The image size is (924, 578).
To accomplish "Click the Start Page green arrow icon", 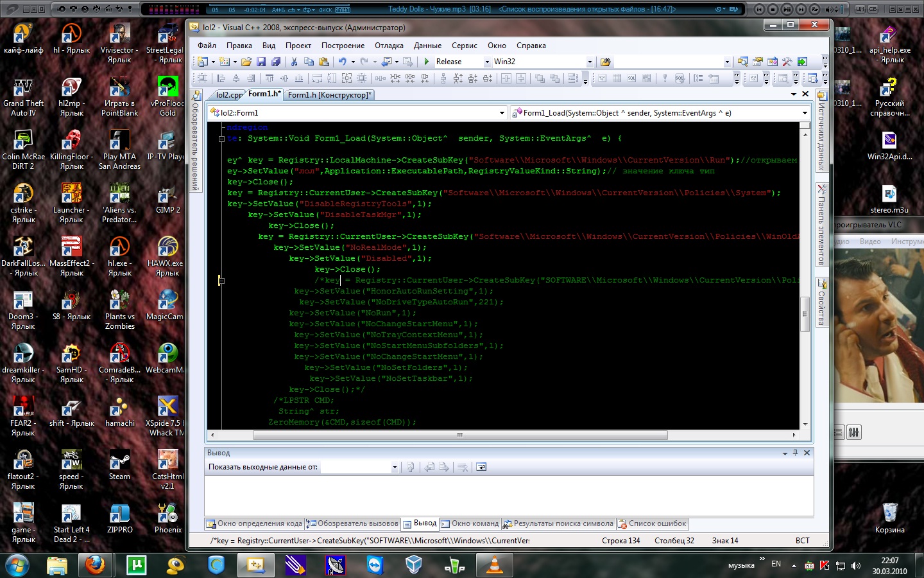I will point(802,62).
